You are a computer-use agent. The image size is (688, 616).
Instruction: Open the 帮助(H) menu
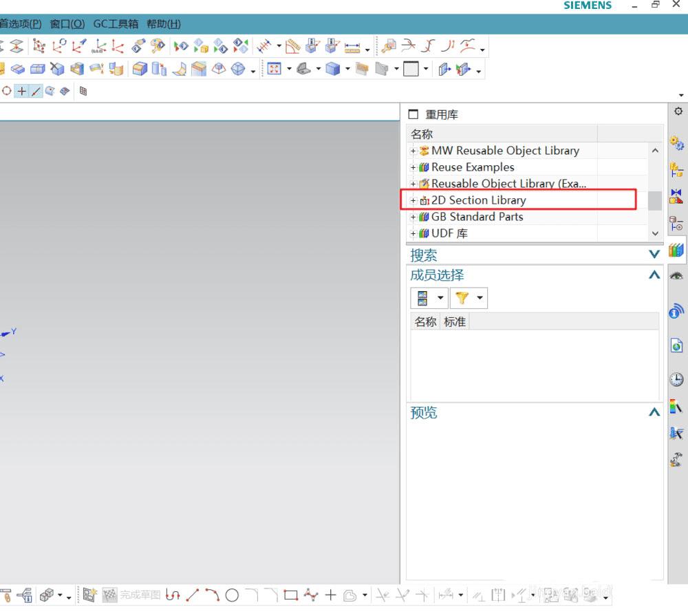164,24
